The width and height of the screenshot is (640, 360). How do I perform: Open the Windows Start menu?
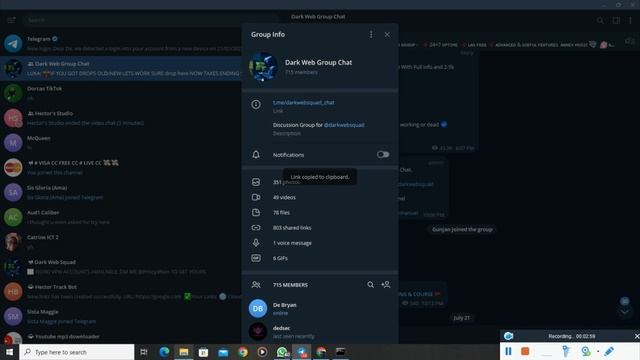point(9,351)
